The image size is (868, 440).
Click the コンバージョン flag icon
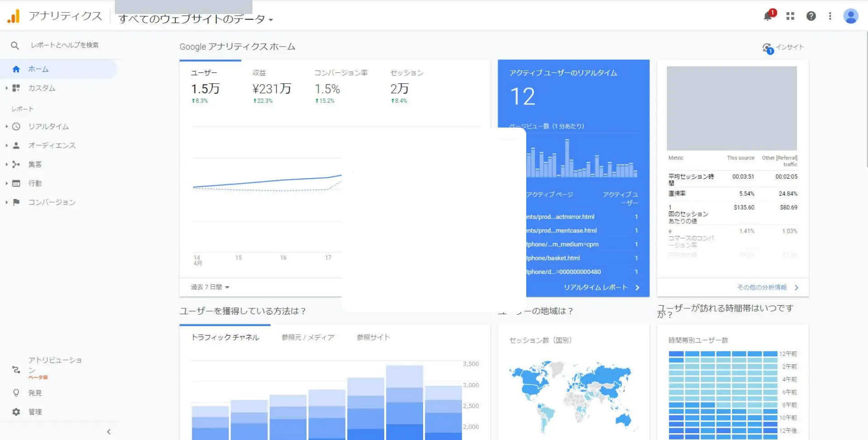click(16, 203)
